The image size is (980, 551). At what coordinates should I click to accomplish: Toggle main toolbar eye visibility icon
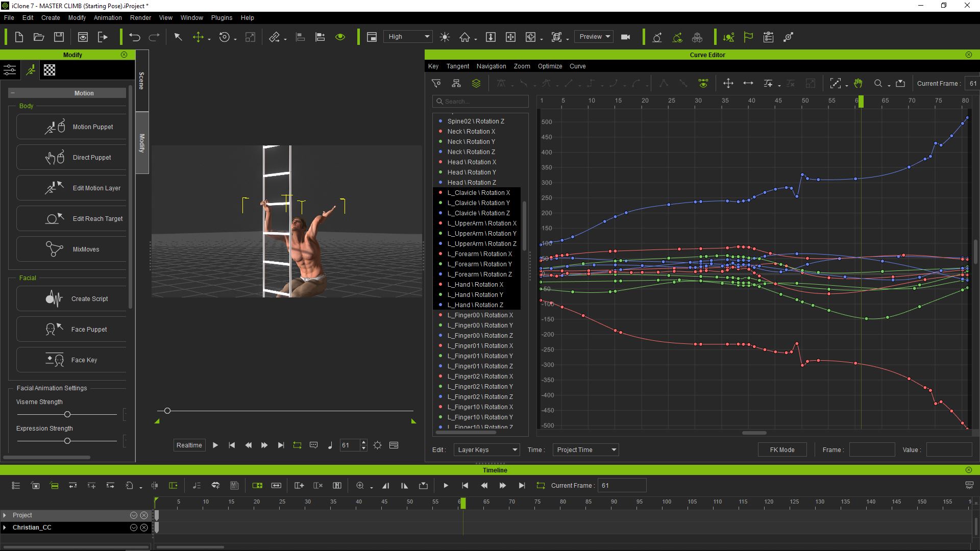[x=340, y=37]
